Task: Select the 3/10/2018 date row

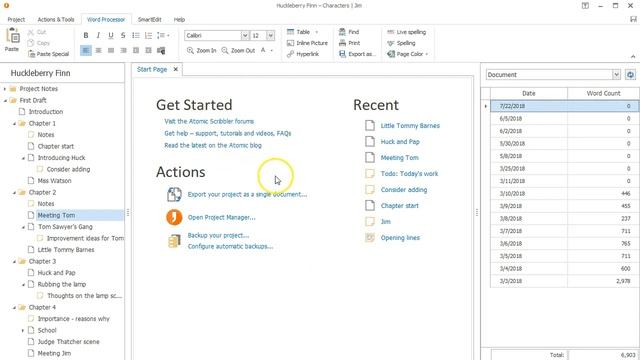Action: (x=564, y=193)
